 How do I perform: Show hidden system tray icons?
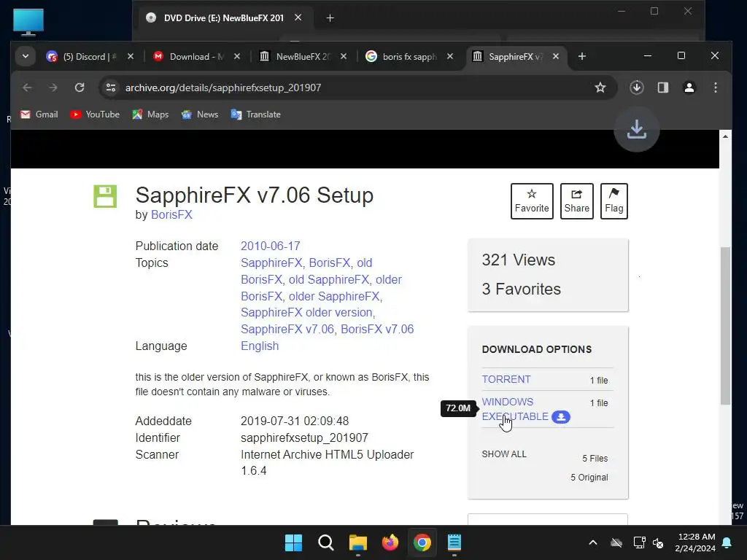pyautogui.click(x=593, y=542)
